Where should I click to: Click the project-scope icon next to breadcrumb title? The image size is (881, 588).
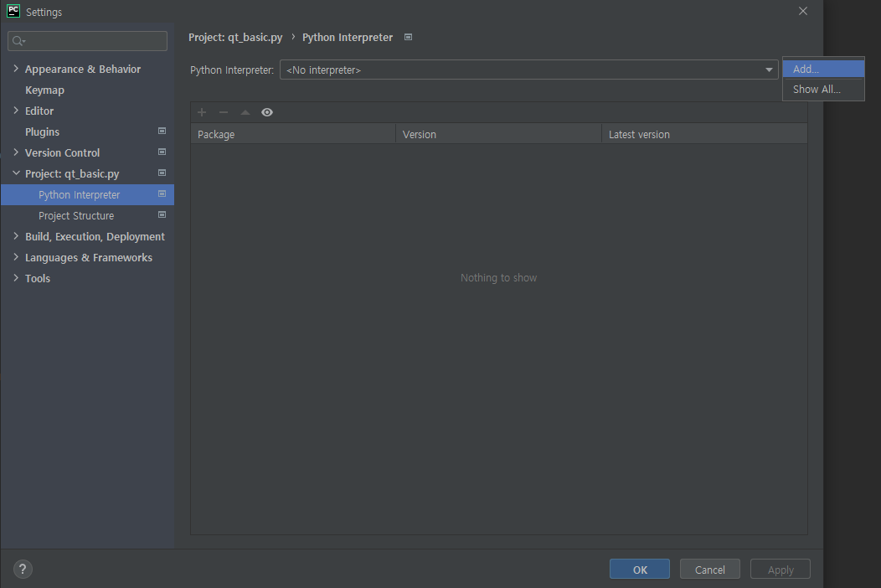(409, 37)
